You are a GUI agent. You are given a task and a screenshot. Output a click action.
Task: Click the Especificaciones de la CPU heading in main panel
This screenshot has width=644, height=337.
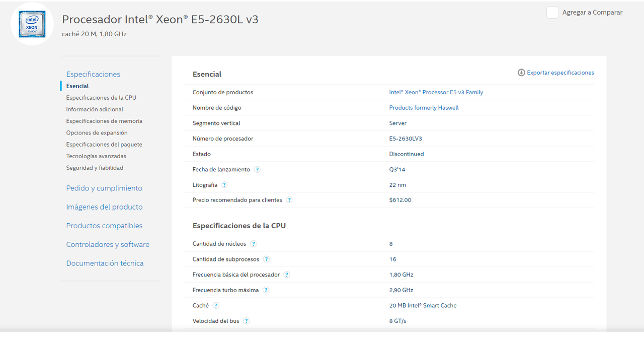click(239, 226)
